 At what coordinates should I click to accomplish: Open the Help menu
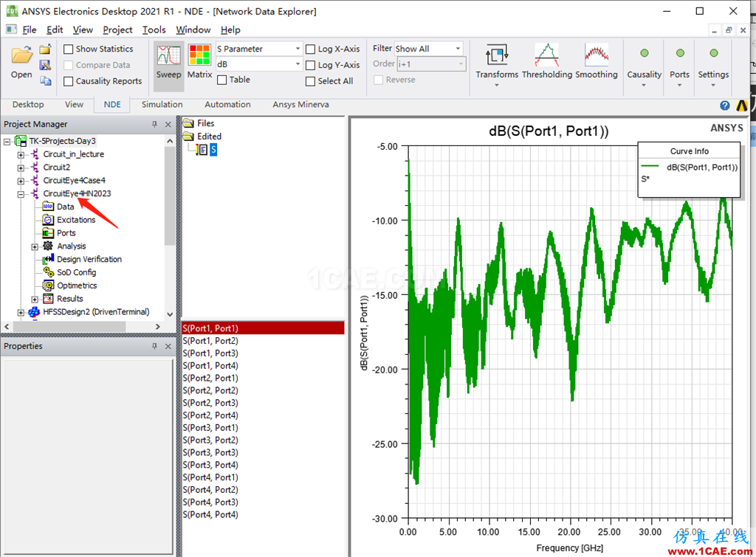230,30
